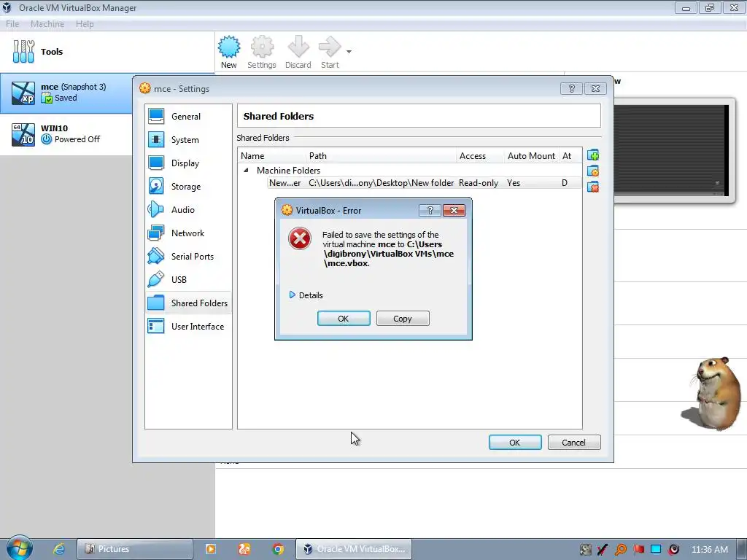
Task: Open the Storage settings category
Action: point(188,186)
